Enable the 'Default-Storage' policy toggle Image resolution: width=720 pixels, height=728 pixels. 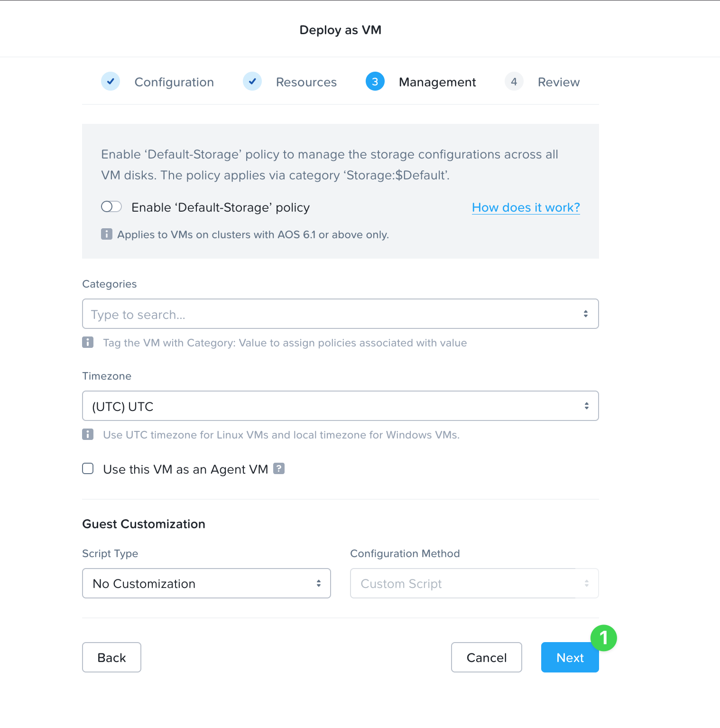pos(111,207)
